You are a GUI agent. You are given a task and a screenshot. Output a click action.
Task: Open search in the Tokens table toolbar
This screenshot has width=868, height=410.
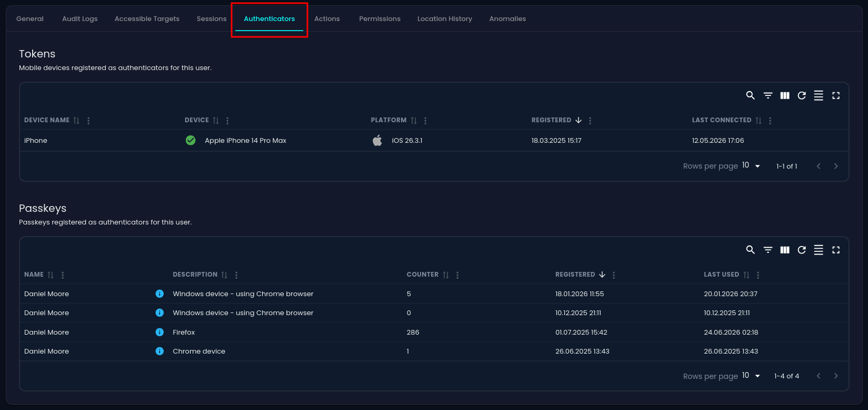click(751, 95)
